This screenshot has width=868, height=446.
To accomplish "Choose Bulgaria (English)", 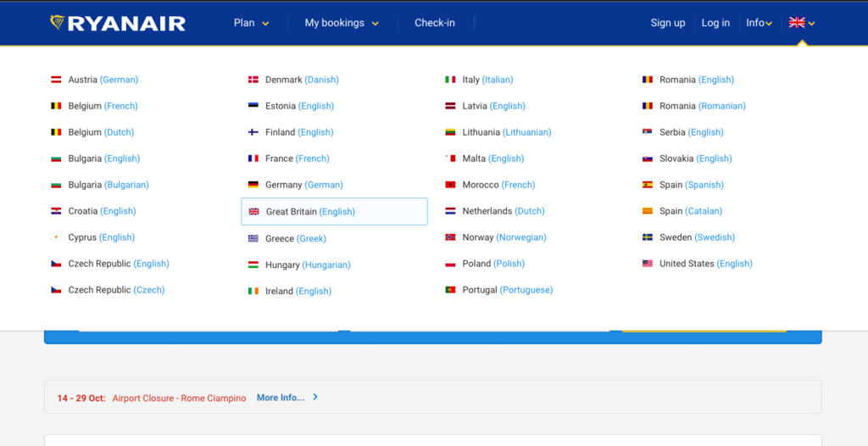I will (x=104, y=159).
